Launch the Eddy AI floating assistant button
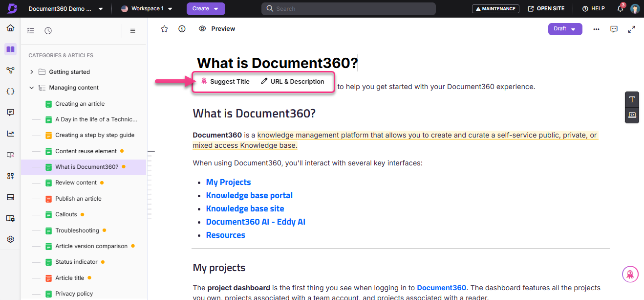The image size is (644, 300). (x=630, y=274)
